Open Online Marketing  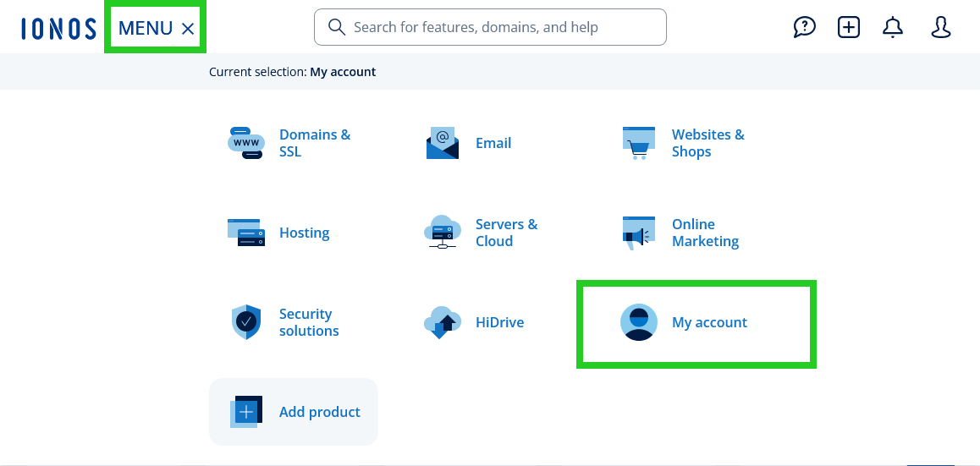pyautogui.click(x=705, y=233)
